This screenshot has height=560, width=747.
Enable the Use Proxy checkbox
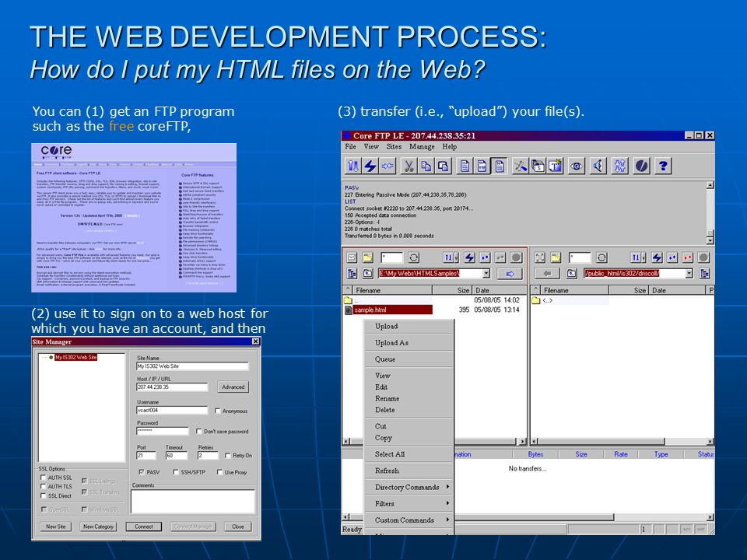tap(219, 472)
